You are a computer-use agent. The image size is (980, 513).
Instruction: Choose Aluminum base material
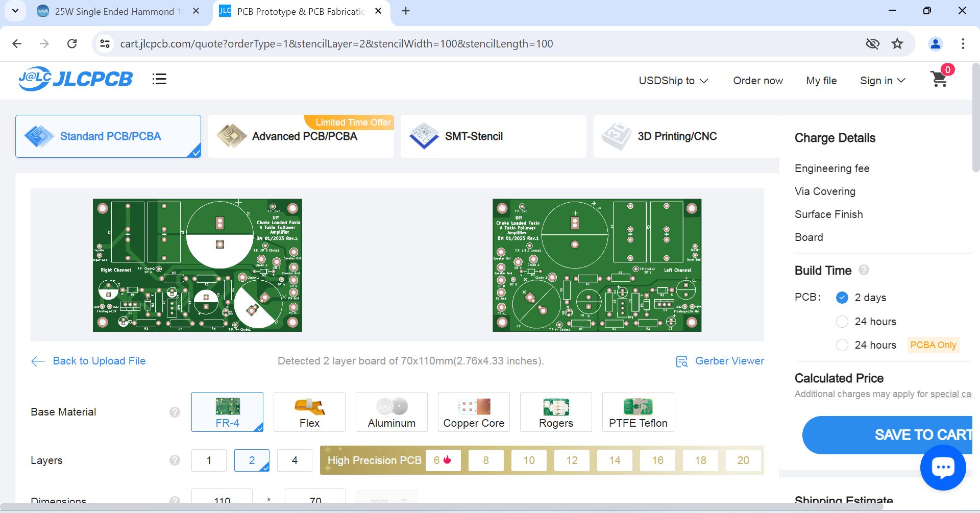click(x=391, y=412)
